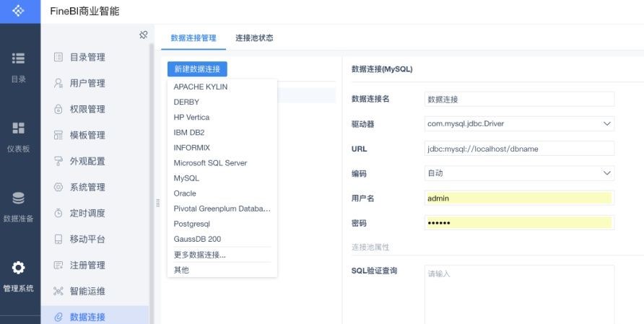Click the 数据连接 link icon
Viewport: 644px width, 324px height.
(x=58, y=317)
